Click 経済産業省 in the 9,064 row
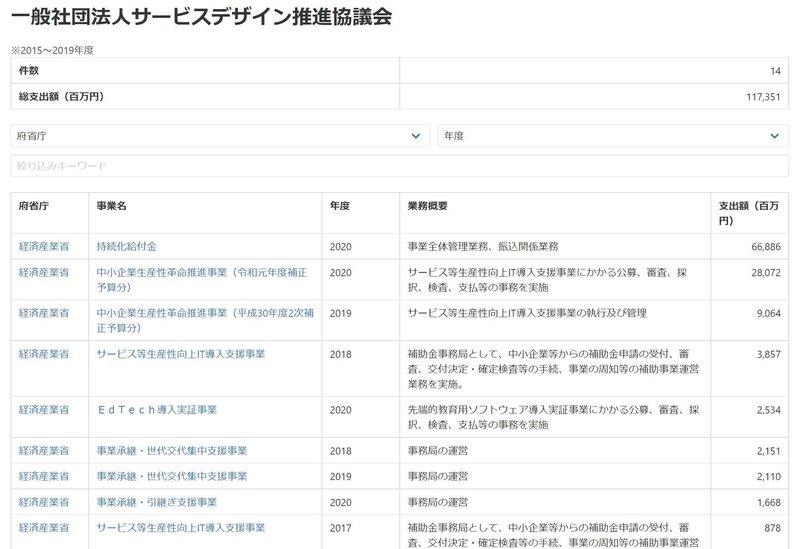800x549 pixels. coord(44,313)
